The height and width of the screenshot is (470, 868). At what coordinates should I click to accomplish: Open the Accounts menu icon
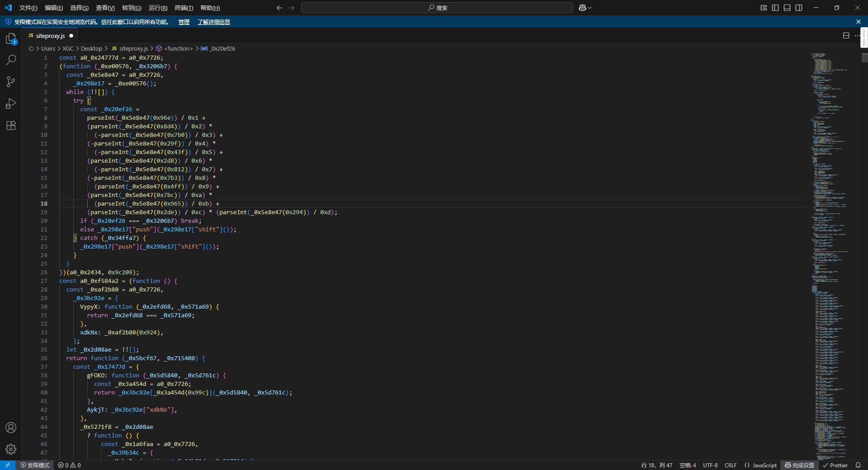11,428
